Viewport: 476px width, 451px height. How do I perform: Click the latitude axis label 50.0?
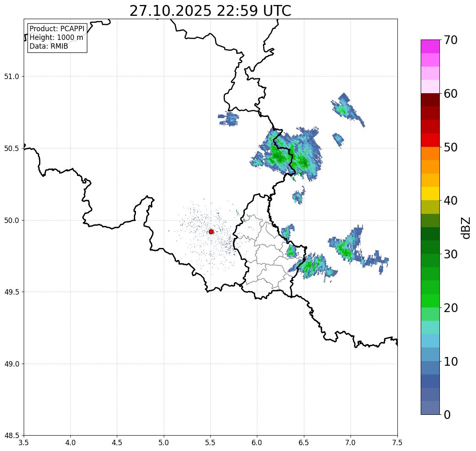[12, 221]
